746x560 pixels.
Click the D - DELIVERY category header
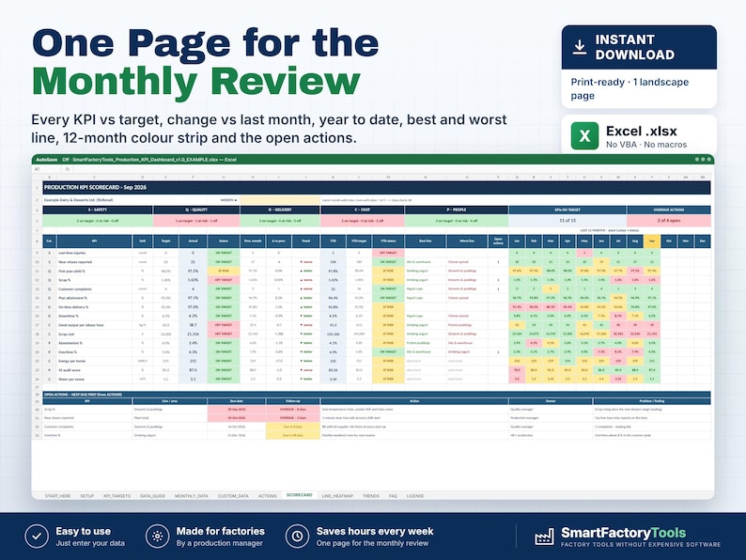click(280, 210)
